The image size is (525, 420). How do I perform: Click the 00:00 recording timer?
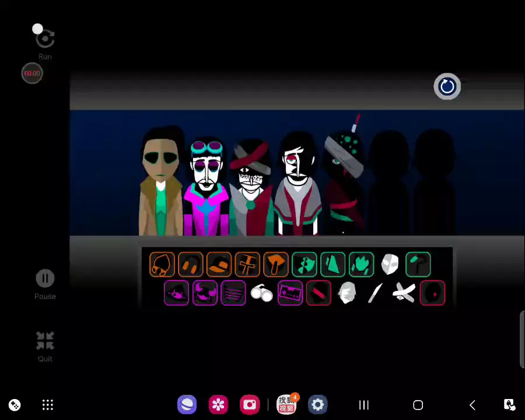click(x=32, y=73)
